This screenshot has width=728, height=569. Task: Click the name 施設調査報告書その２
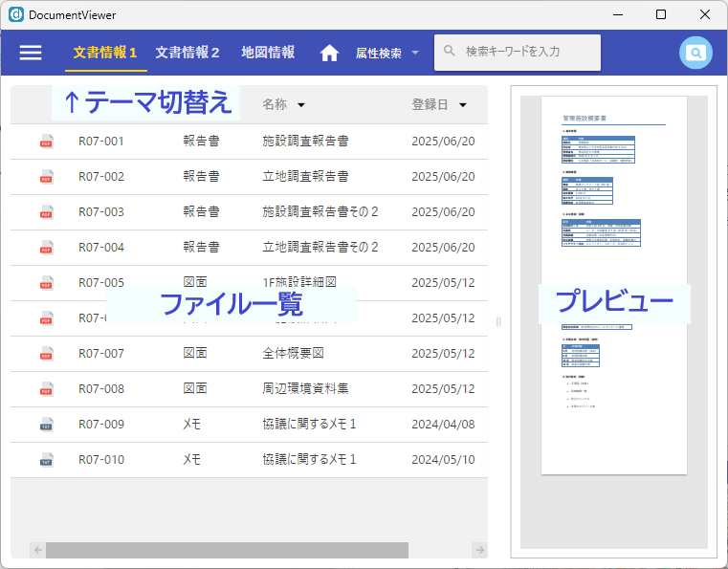320,212
